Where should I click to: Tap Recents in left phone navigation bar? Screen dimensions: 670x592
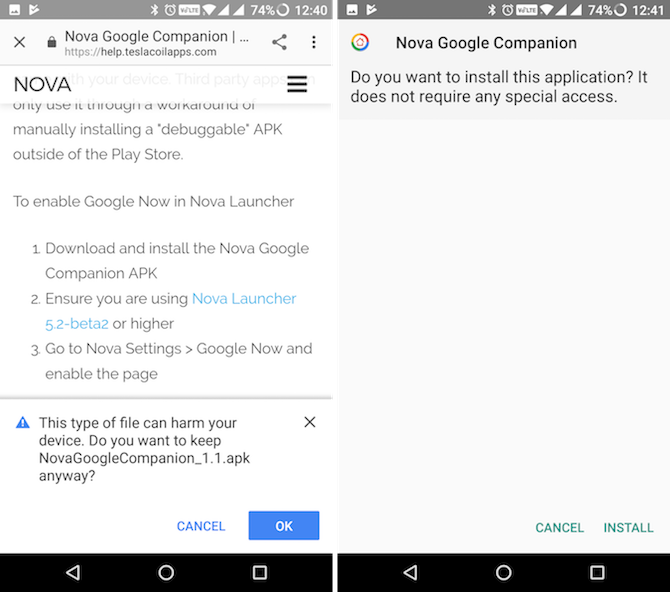coord(259,572)
